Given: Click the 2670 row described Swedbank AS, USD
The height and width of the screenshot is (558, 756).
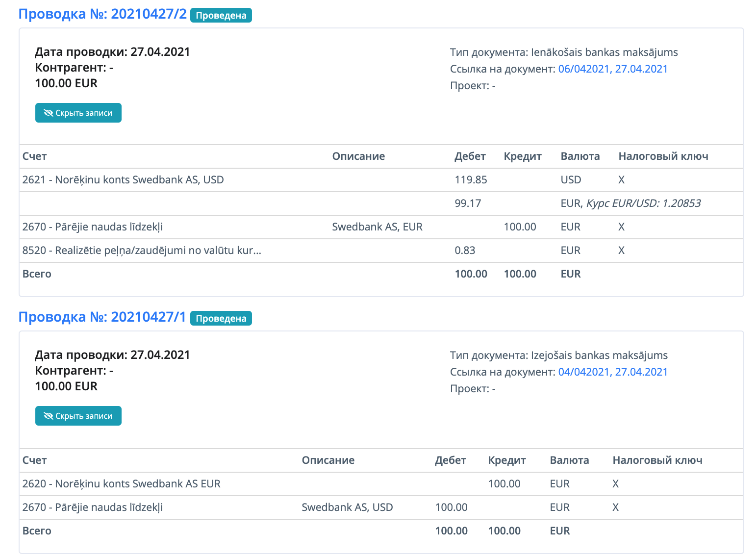Looking at the screenshot, I should 93,507.
